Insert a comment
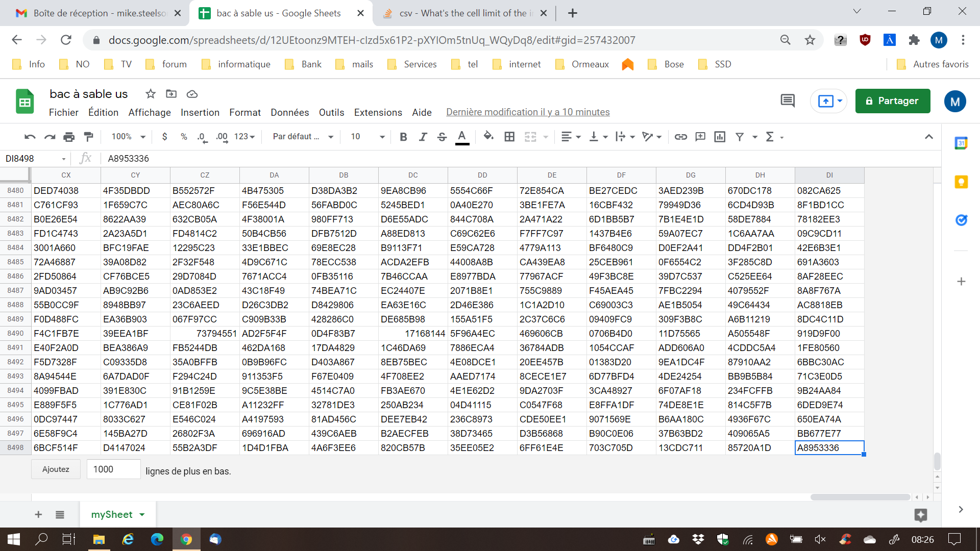 click(x=700, y=137)
